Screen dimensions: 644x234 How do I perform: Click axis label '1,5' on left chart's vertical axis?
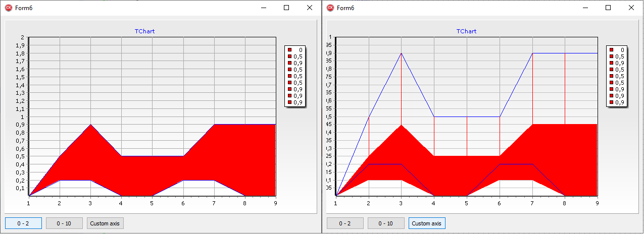(20, 77)
